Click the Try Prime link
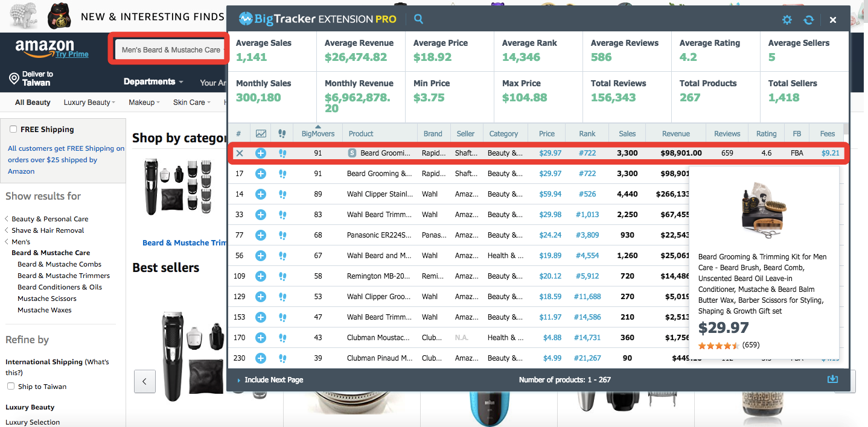Viewport: 868px width, 427px height. click(72, 54)
